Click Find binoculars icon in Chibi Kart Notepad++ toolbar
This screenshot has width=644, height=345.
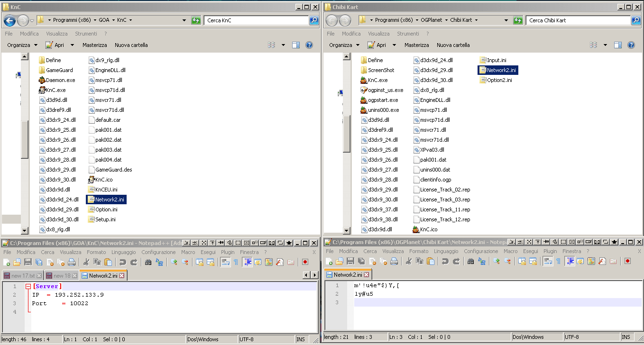coord(471,262)
